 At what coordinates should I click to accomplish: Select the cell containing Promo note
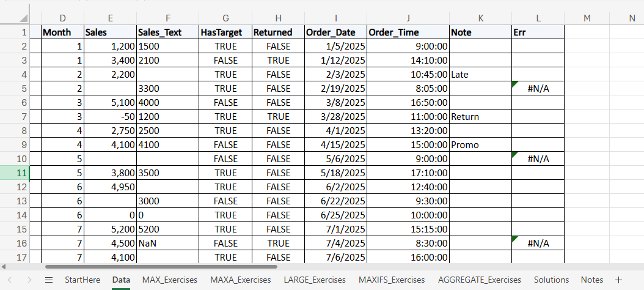point(480,145)
